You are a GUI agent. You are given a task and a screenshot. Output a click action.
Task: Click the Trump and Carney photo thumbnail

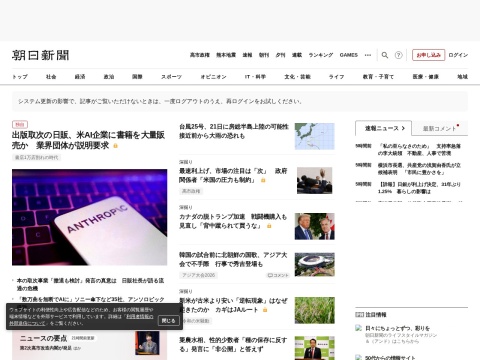[x=314, y=226]
